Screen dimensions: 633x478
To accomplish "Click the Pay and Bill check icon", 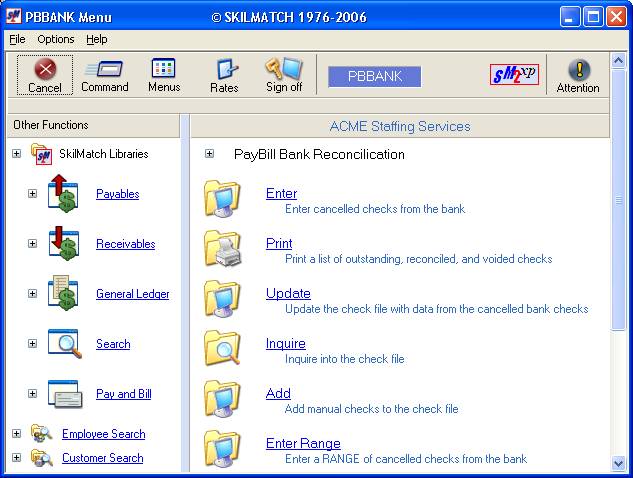I will tap(65, 394).
